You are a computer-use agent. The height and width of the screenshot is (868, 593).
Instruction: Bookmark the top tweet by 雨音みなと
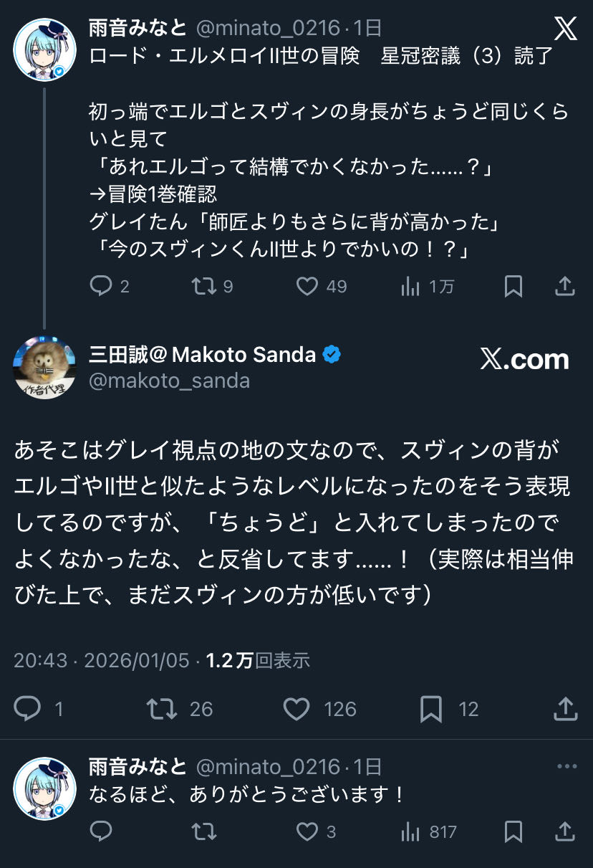pos(514,287)
